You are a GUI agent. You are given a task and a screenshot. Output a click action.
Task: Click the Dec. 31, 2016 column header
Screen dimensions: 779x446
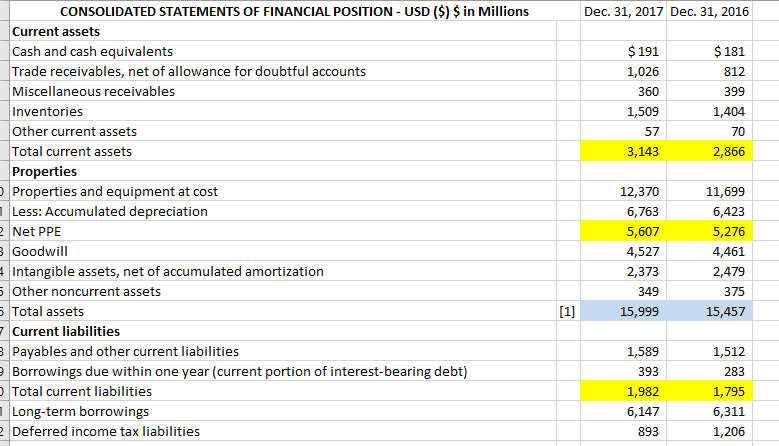(709, 11)
